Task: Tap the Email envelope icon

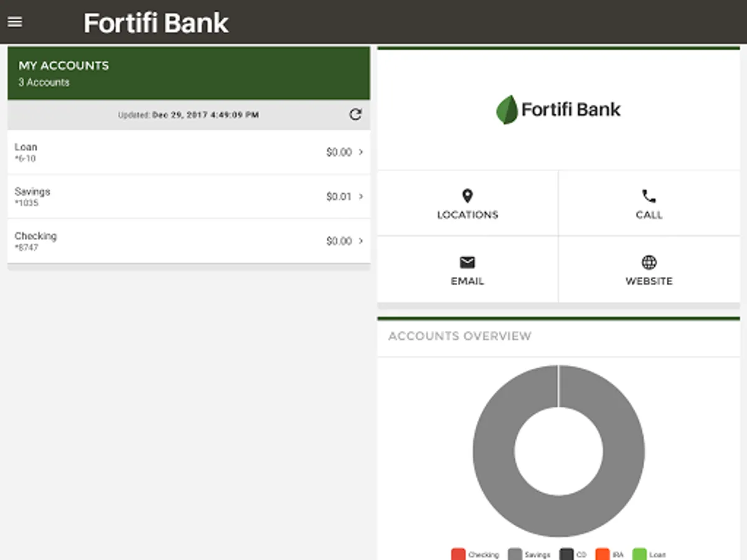Action: pyautogui.click(x=467, y=263)
